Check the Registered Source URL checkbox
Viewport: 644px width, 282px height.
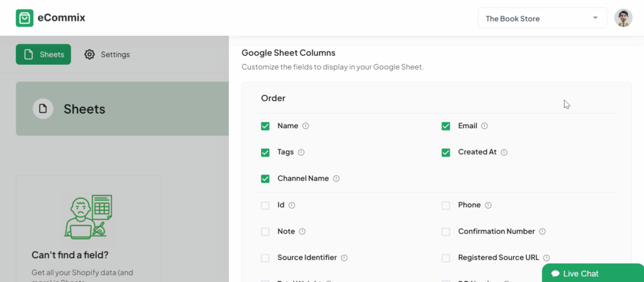coord(446,258)
